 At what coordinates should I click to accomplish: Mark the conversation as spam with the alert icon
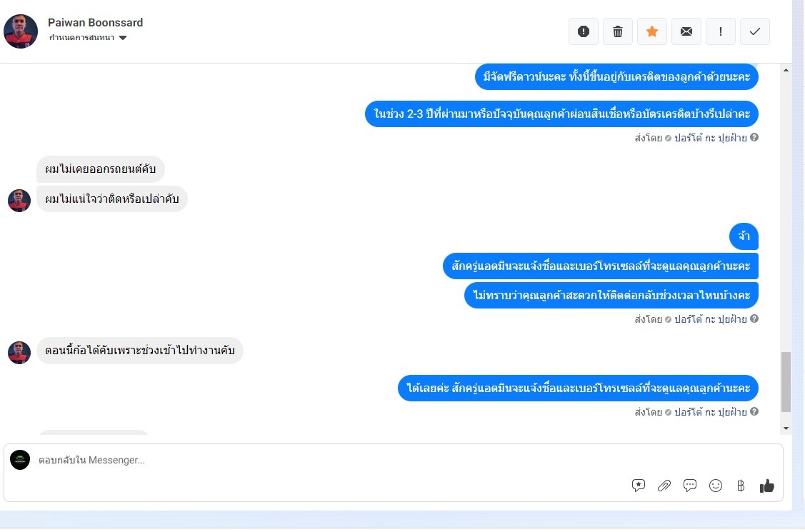[x=583, y=31]
